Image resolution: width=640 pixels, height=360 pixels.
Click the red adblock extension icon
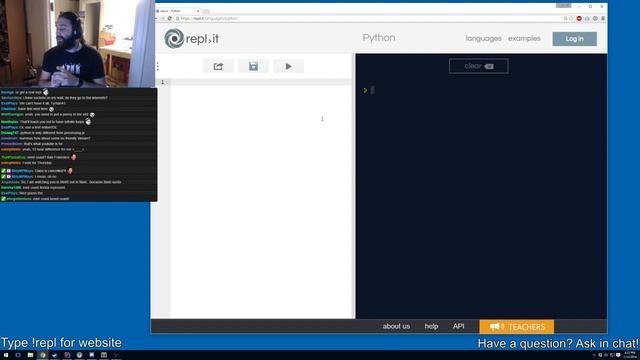579,18
